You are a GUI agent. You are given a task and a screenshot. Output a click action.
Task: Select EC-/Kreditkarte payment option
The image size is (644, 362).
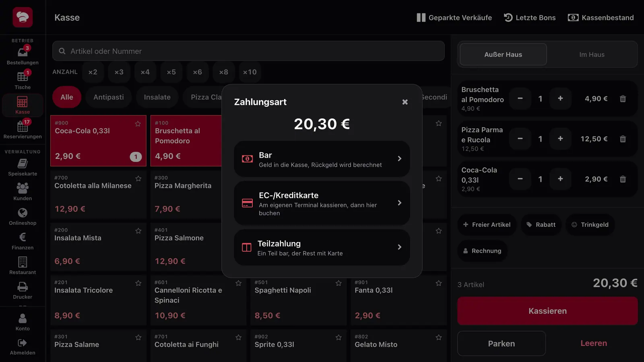(x=322, y=203)
